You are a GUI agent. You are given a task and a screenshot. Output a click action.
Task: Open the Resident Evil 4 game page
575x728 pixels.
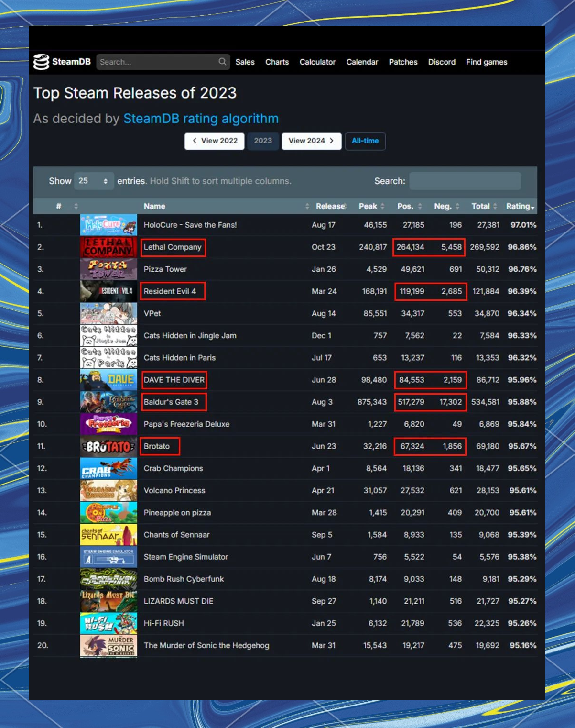[170, 291]
